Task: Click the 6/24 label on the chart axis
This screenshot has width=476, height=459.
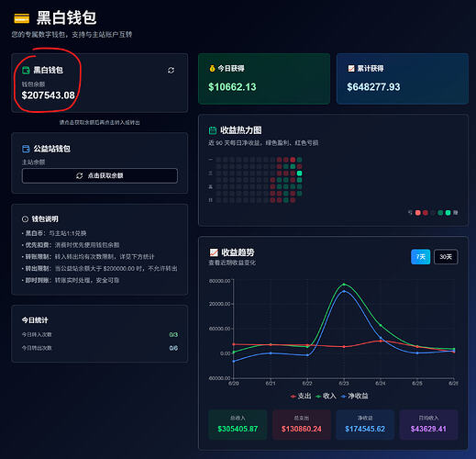Action: (x=381, y=384)
